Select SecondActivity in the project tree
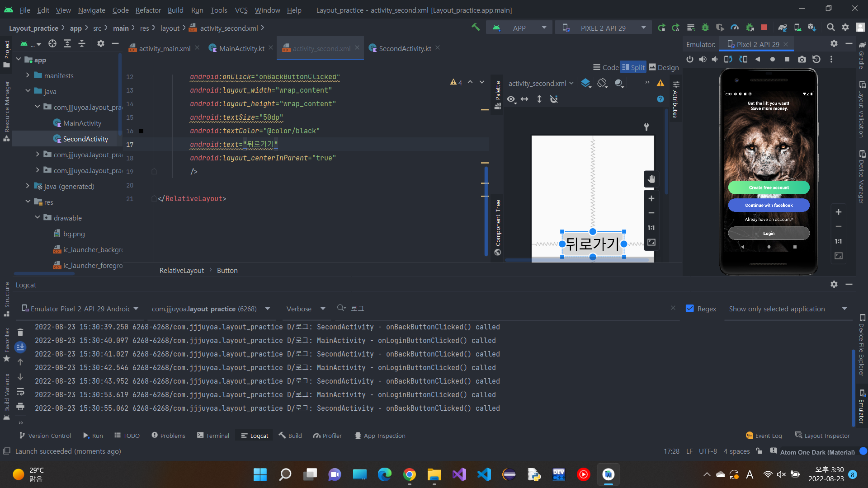Viewport: 868px width, 488px height. click(85, 139)
